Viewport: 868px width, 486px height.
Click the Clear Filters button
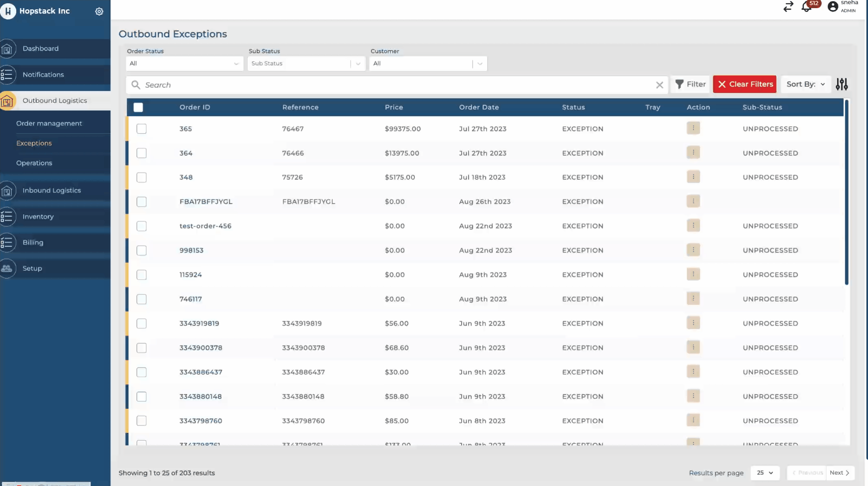click(744, 84)
